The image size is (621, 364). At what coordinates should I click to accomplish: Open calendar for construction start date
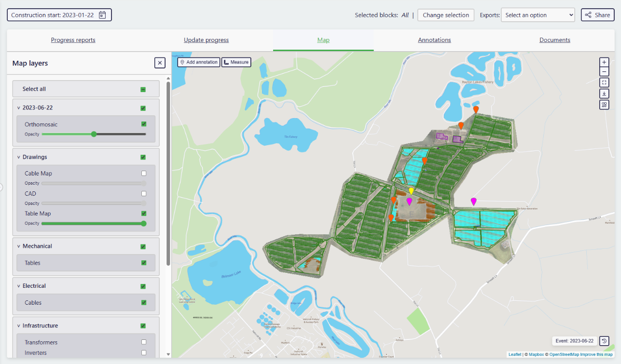(x=102, y=15)
